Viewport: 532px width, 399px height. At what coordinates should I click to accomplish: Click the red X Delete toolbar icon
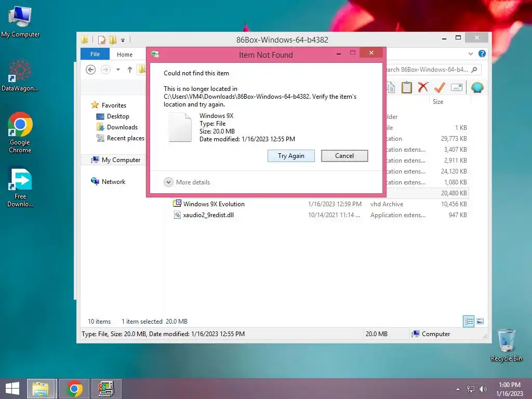coord(423,87)
